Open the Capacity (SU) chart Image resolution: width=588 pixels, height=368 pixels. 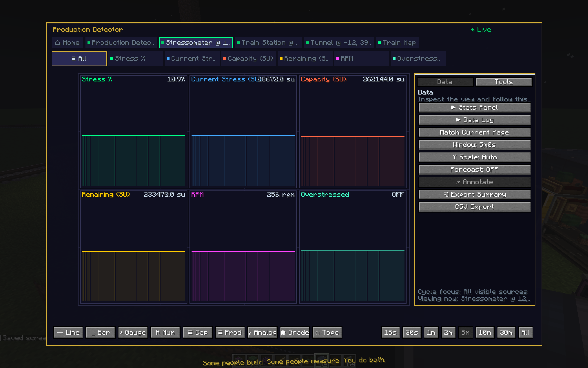pos(353,131)
